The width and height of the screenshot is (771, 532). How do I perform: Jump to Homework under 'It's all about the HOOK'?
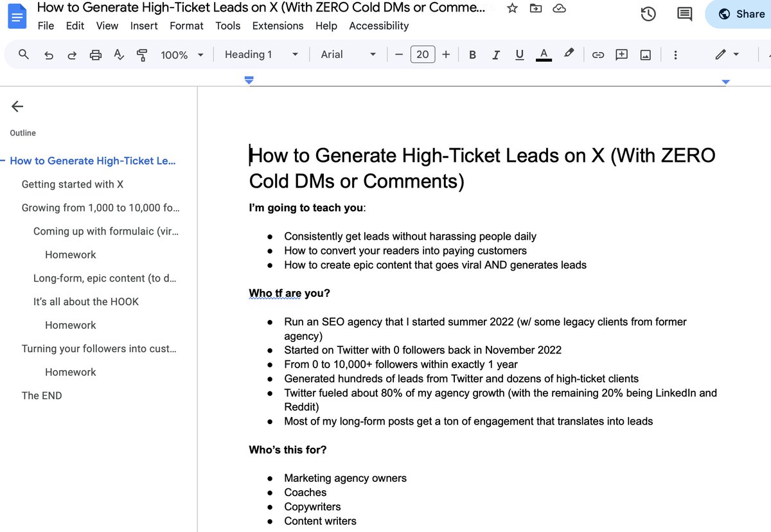(x=71, y=325)
